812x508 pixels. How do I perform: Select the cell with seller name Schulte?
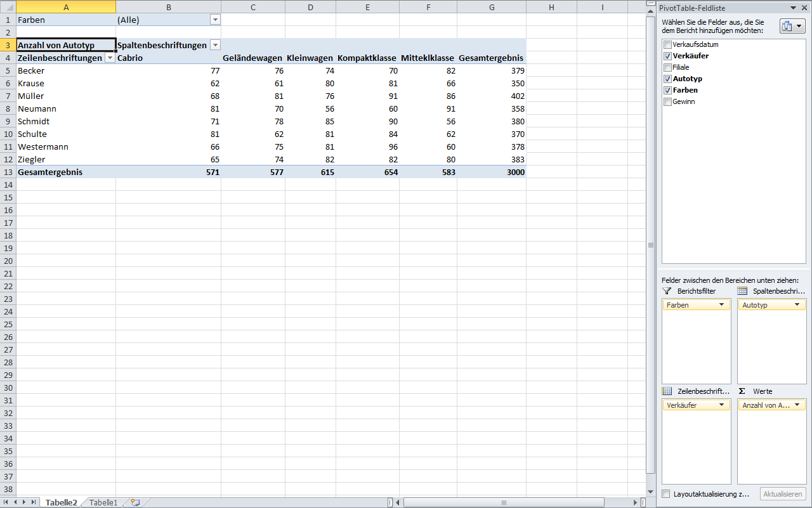[66, 134]
